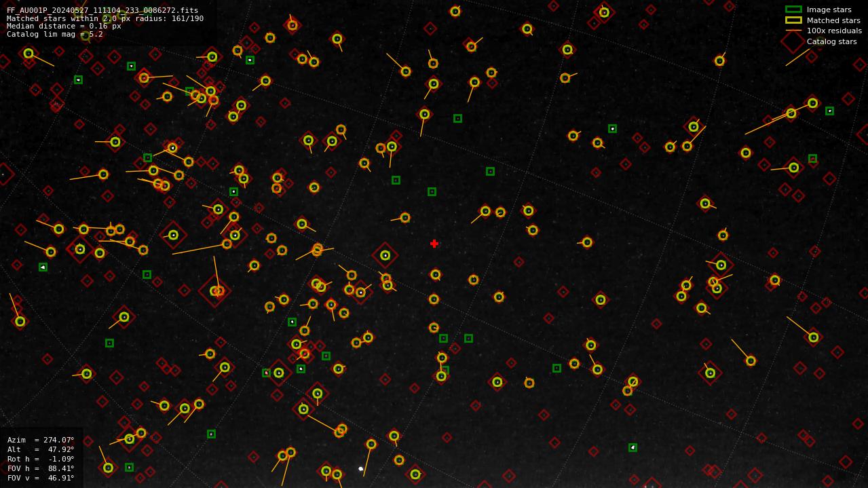Click the 'Alt = 47.92°' readout
868x488 pixels.
(x=41, y=449)
